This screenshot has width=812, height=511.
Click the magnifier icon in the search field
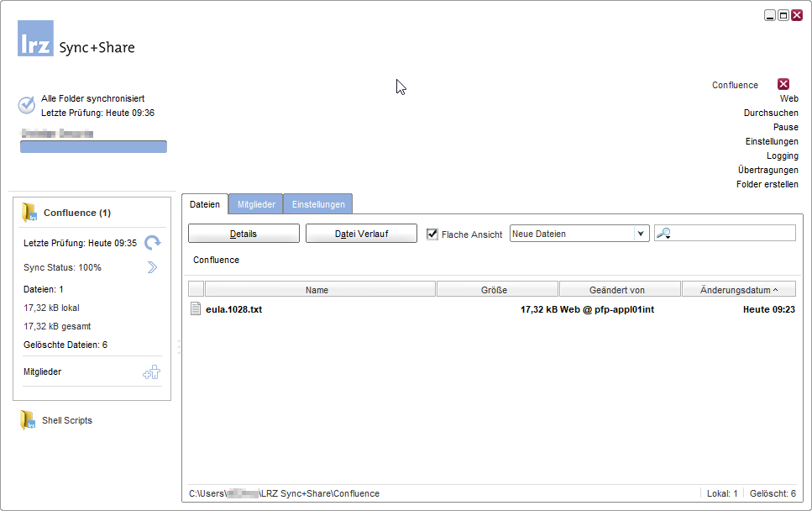(663, 234)
